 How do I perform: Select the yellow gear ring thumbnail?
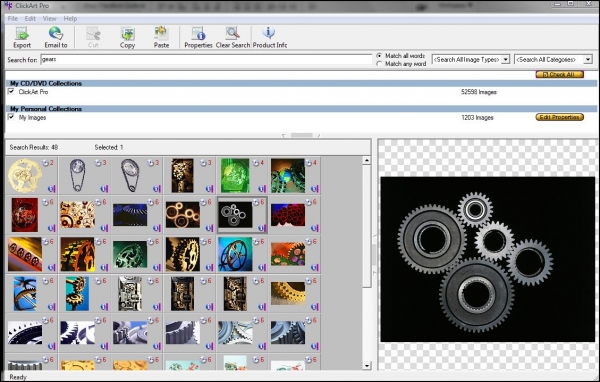coord(288,293)
